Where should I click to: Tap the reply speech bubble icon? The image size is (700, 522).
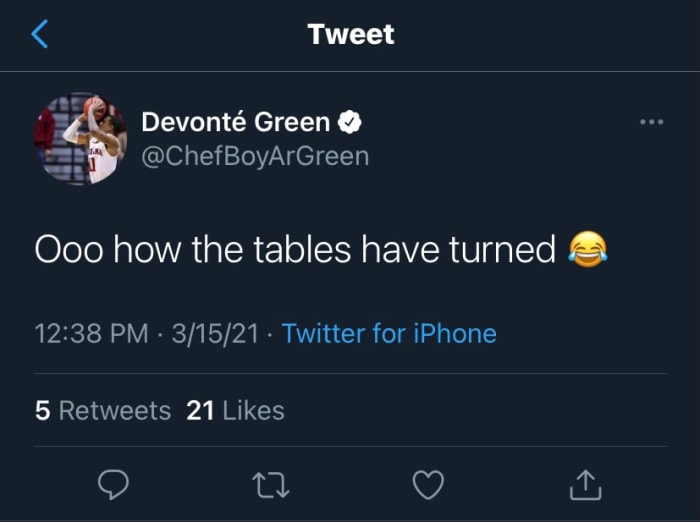tap(113, 485)
